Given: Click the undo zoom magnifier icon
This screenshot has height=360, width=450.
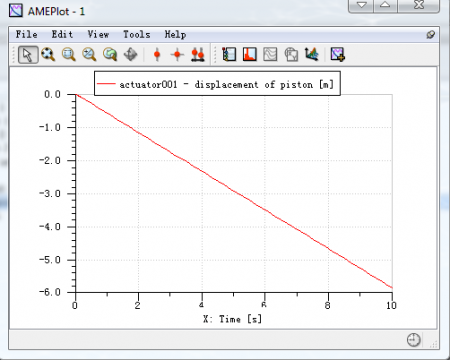Looking at the screenshot, I should [110, 54].
